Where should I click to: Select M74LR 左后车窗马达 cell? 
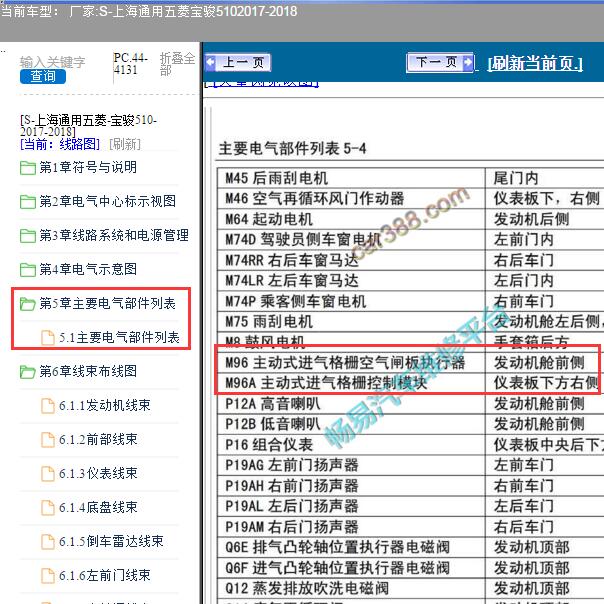[351, 280]
